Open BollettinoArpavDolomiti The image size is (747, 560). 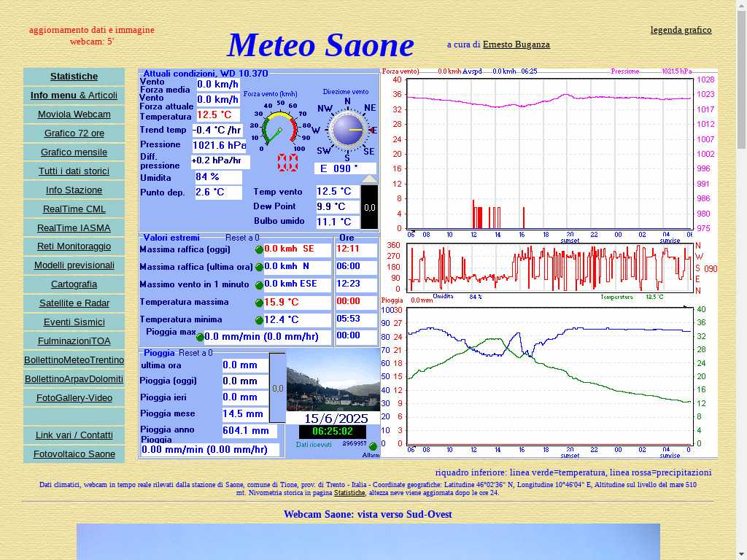[x=74, y=379]
